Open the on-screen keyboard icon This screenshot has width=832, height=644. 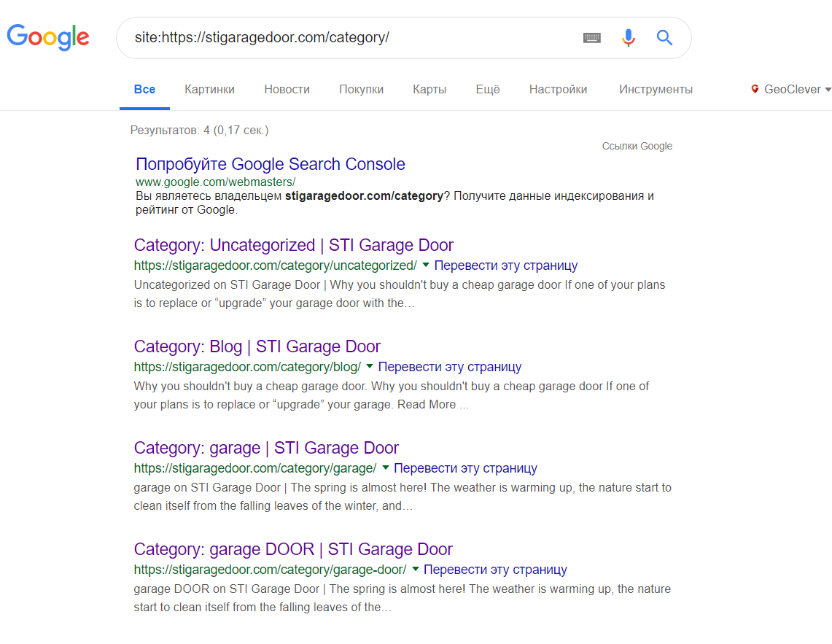coord(591,38)
